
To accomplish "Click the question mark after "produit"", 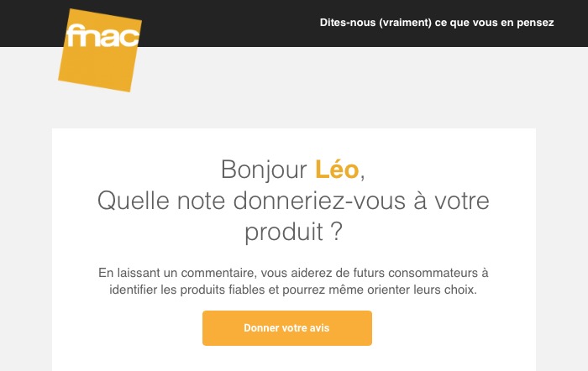I will (337, 231).
